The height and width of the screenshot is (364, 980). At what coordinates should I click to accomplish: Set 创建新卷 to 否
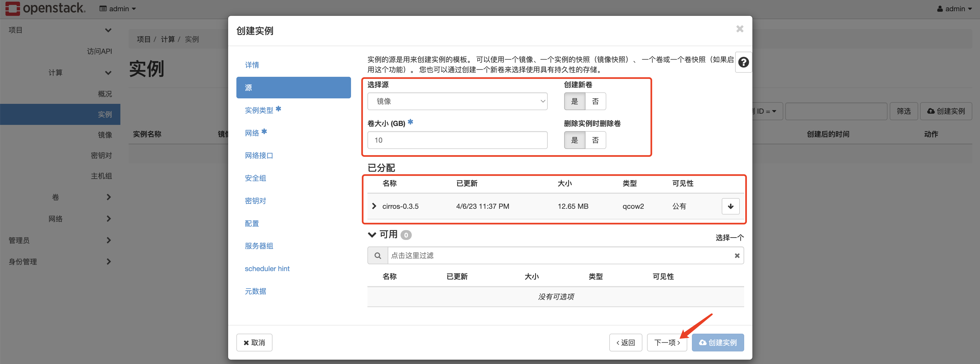click(x=595, y=101)
